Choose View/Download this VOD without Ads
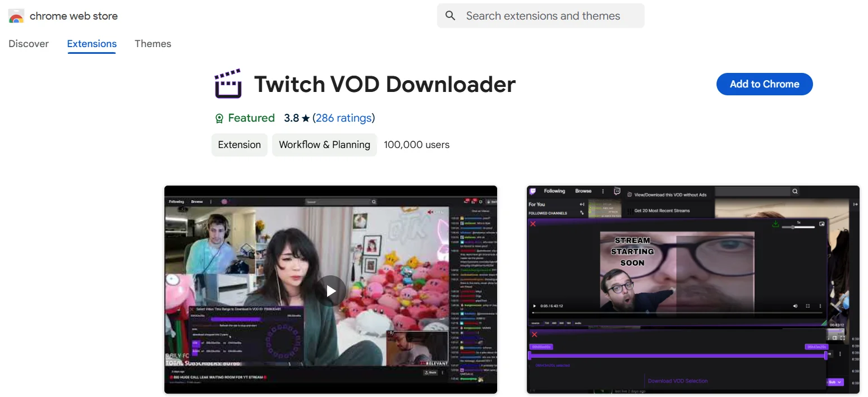 (x=670, y=195)
